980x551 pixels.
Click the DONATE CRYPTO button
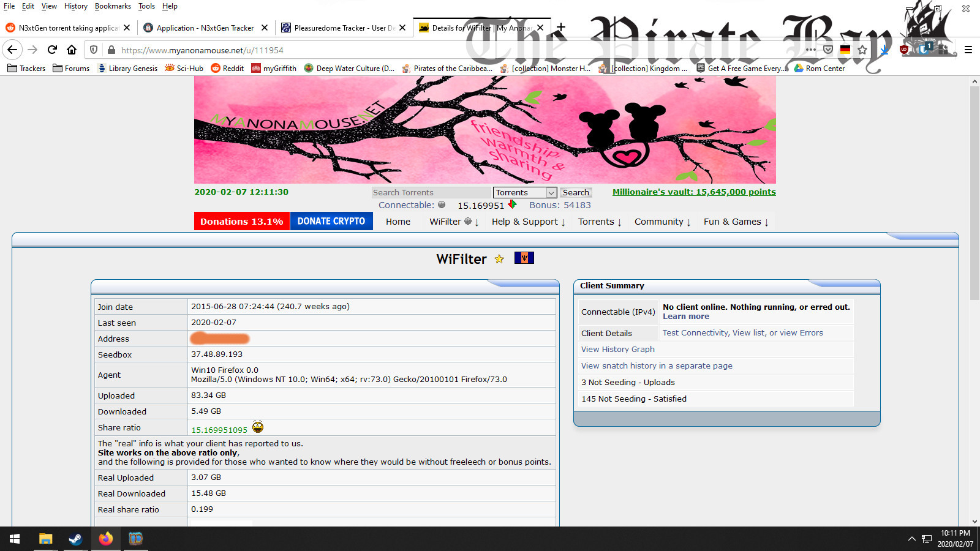click(331, 221)
